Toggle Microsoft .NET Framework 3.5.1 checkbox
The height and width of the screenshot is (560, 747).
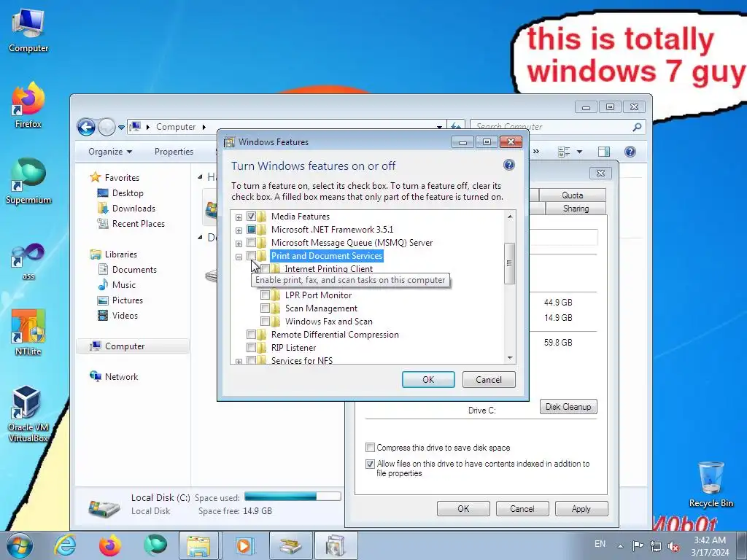pyautogui.click(x=251, y=230)
